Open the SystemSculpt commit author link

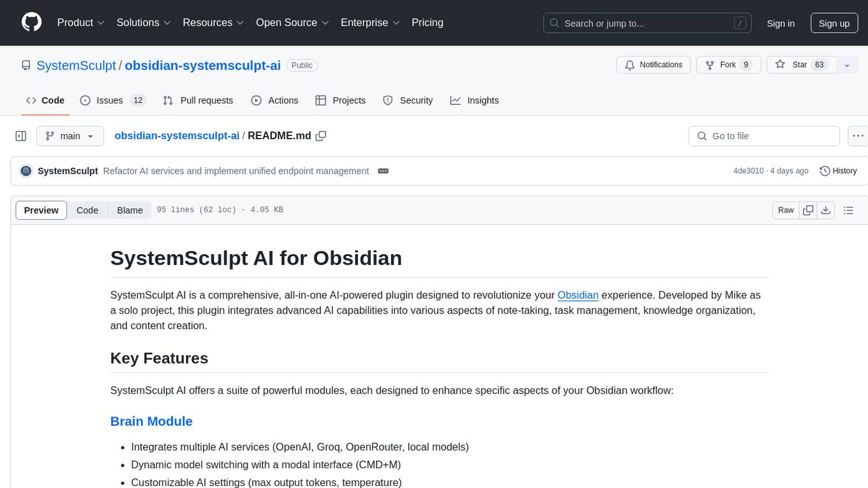pyautogui.click(x=68, y=171)
